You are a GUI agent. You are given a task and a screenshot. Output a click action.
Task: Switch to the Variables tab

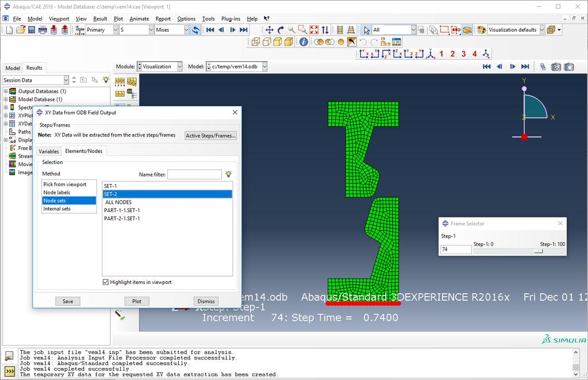pyautogui.click(x=49, y=151)
